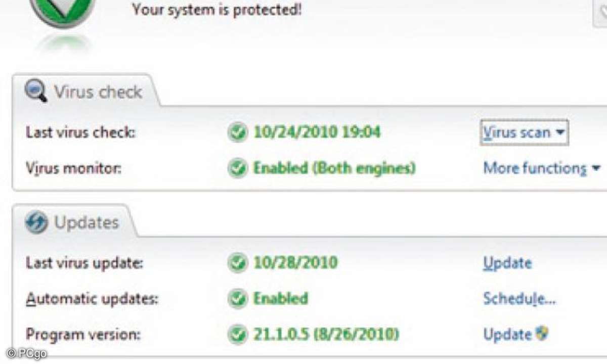Click the magnifier icon beside Virus check
607x364 pixels.
coord(36,92)
